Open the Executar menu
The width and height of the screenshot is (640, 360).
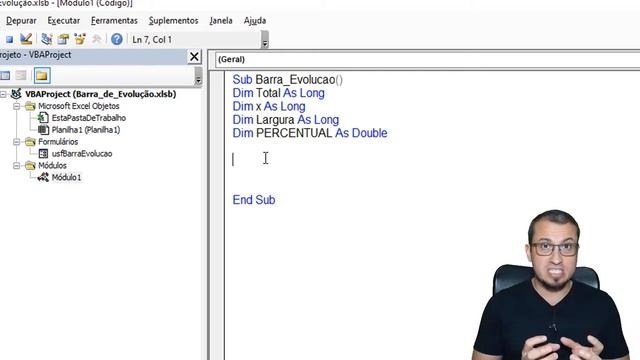coord(64,20)
